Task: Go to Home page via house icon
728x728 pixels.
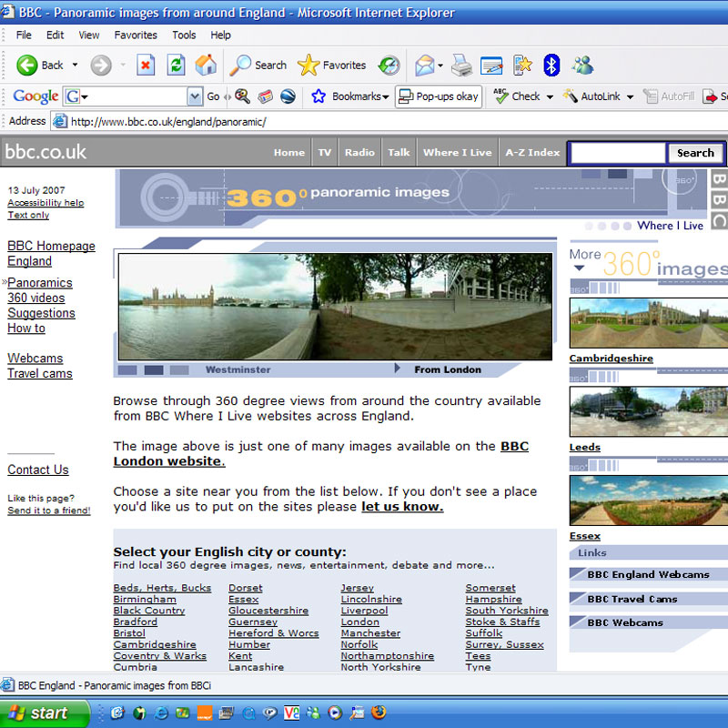Action: tap(206, 66)
